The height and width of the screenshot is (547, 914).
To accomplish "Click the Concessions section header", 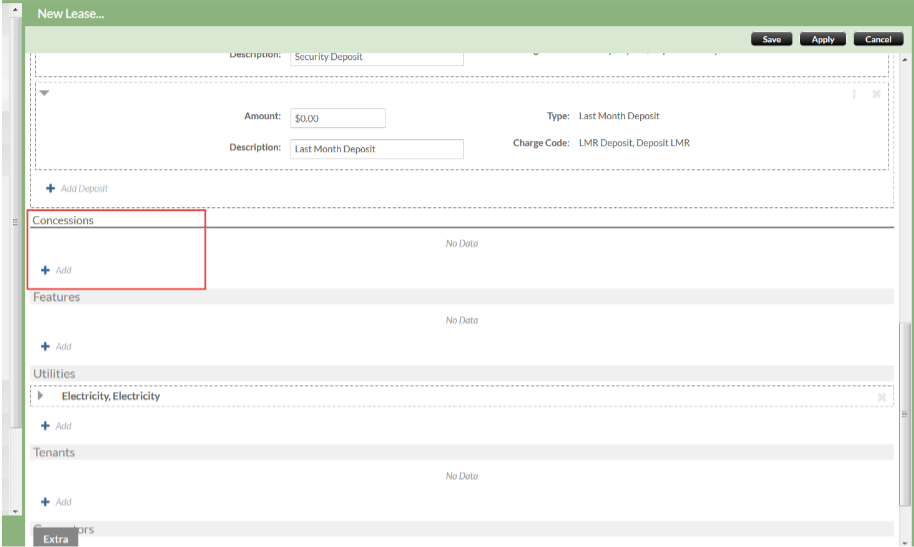I will 63,220.
